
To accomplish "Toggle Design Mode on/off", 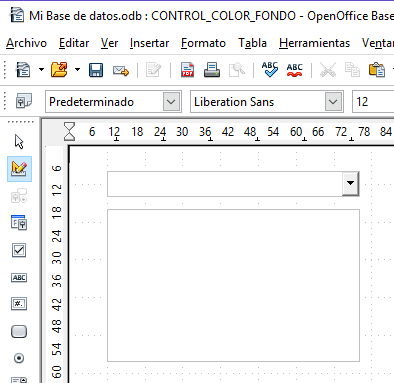I will pyautogui.click(x=19, y=169).
